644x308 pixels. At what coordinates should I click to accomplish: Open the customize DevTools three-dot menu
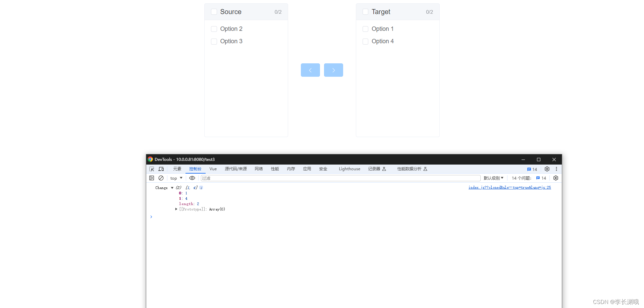pyautogui.click(x=556, y=169)
